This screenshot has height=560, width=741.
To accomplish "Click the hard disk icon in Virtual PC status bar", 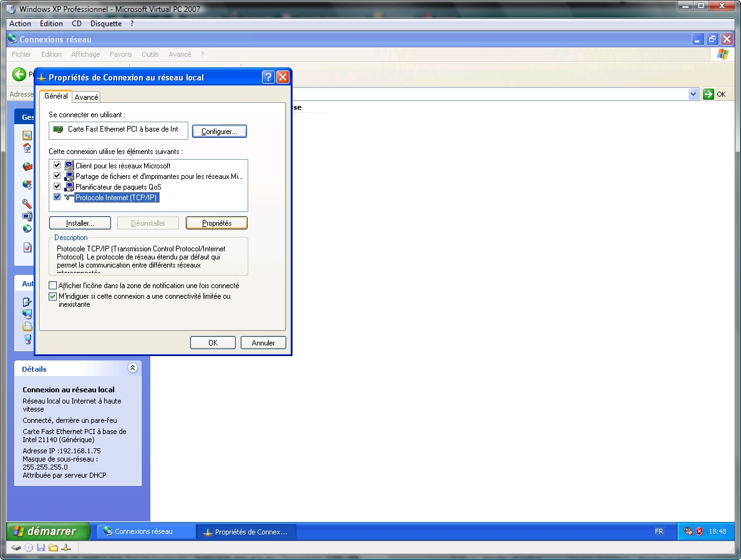I will 17,548.
